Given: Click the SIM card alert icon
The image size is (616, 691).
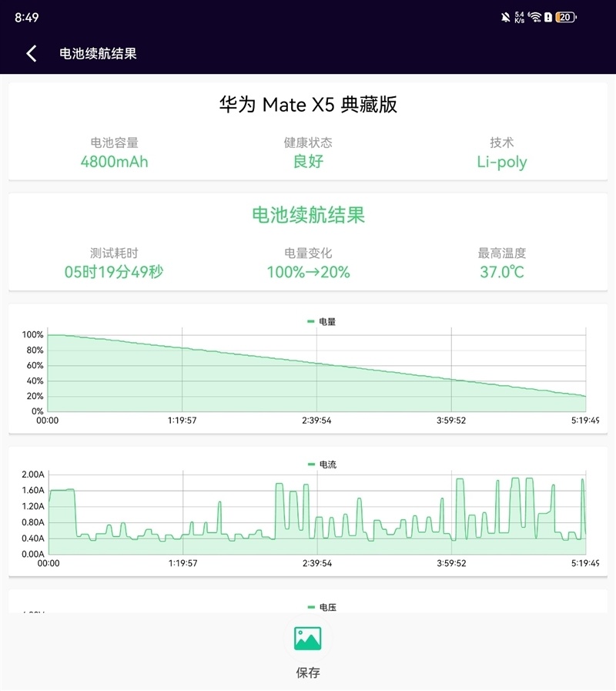Looking at the screenshot, I should coord(548,15).
